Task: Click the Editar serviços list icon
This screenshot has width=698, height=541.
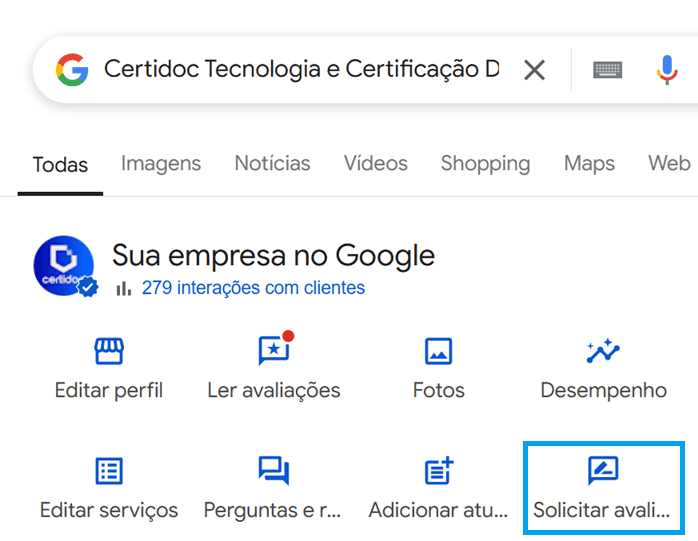Action: pyautogui.click(x=109, y=470)
